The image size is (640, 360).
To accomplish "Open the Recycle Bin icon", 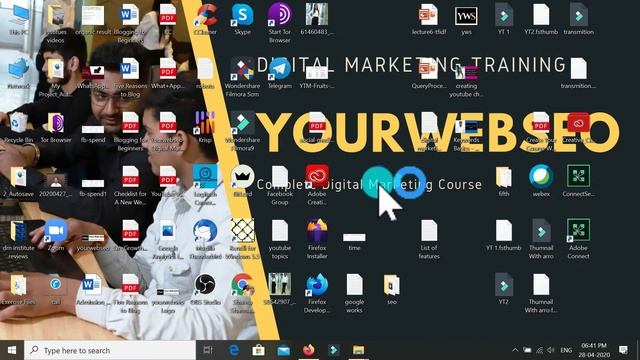I will point(18,127).
